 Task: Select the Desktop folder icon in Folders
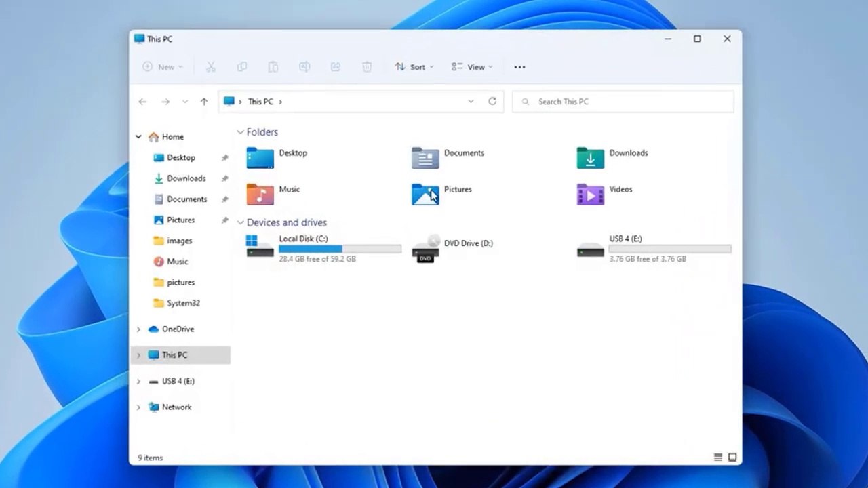click(260, 158)
